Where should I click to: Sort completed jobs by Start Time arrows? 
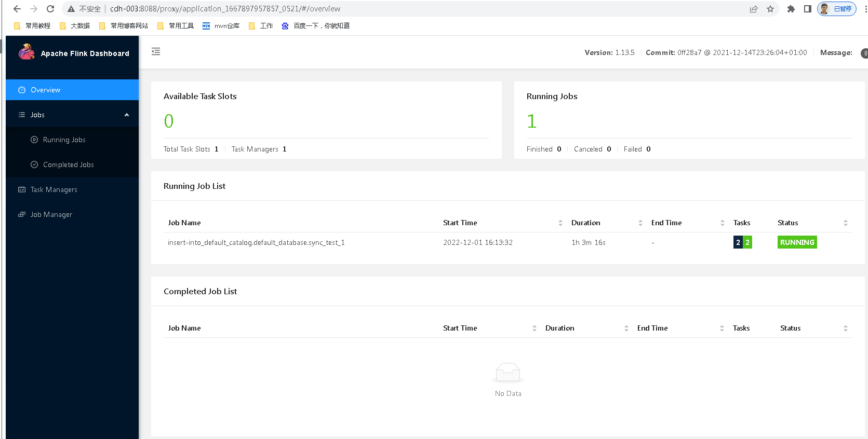535,328
